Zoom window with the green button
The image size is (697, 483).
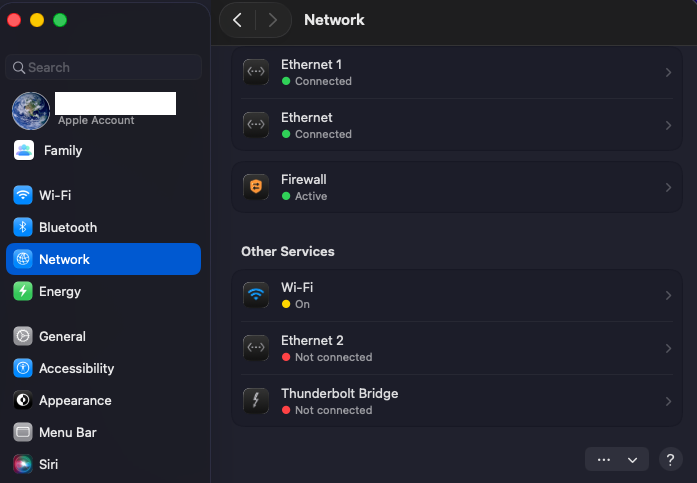(60, 20)
